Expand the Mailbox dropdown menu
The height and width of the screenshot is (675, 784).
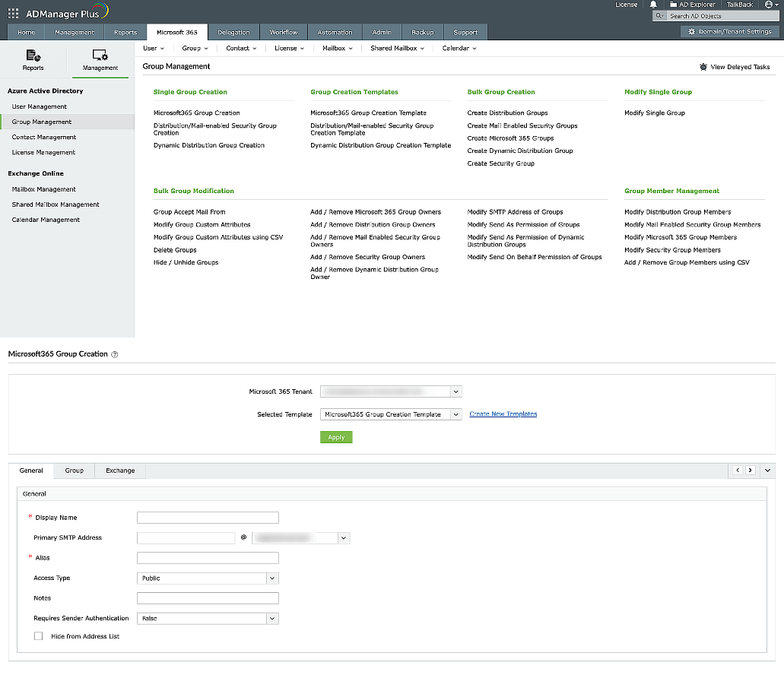tap(338, 49)
